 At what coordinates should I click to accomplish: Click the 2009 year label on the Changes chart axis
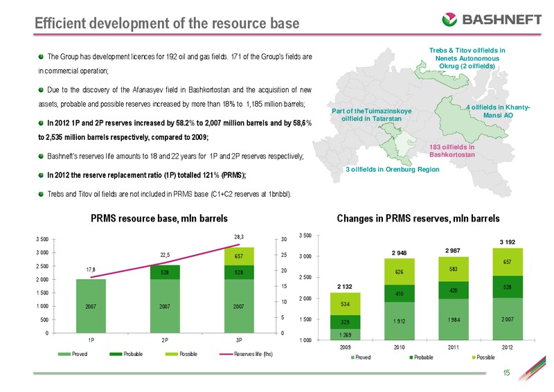[345, 348]
